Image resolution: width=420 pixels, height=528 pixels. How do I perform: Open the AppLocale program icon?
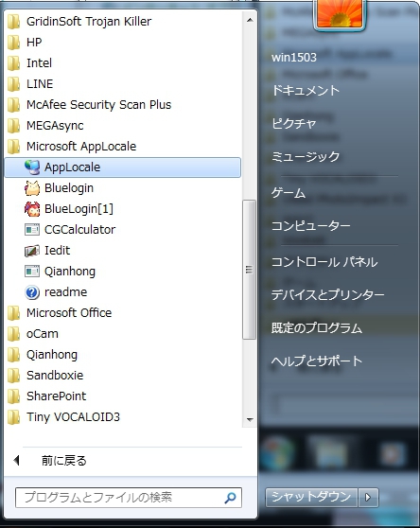click(x=32, y=167)
